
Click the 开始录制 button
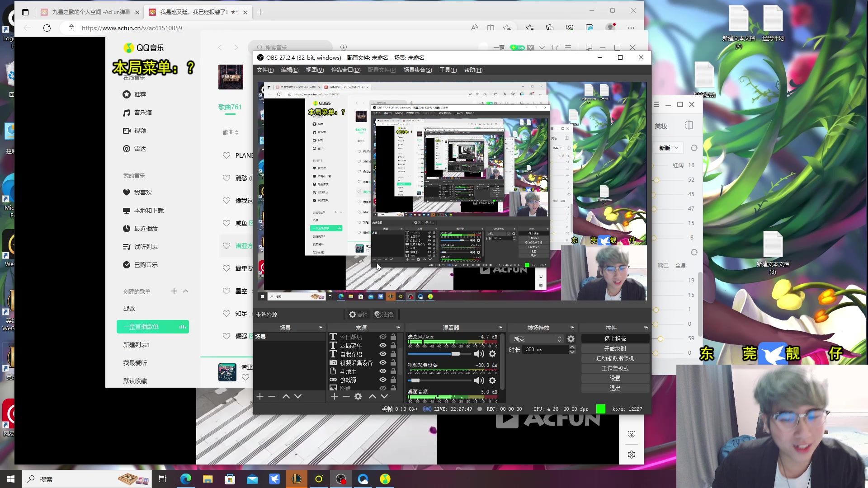(x=615, y=348)
